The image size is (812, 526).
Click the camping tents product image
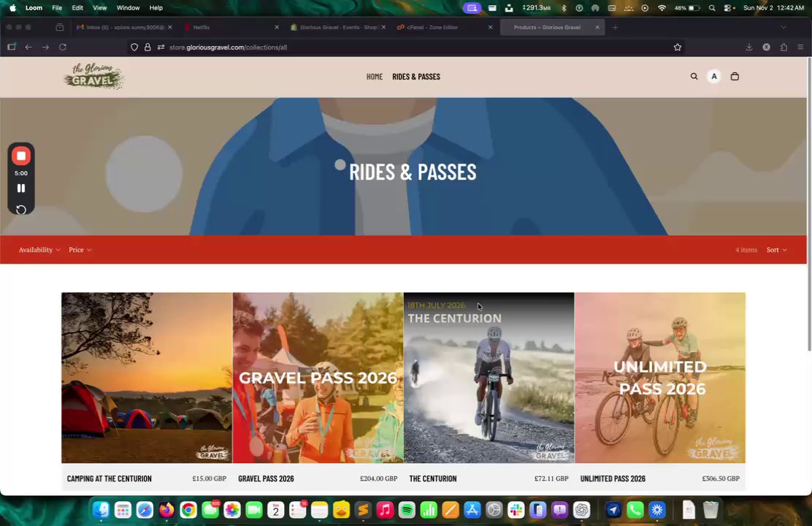click(x=147, y=378)
